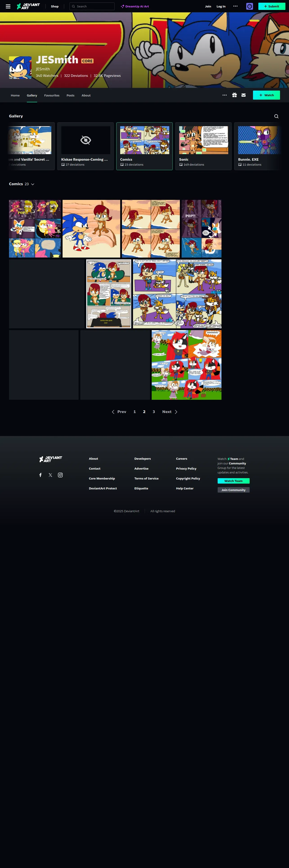Viewport: 289px width, 868px height.
Task: Open the Facebook icon in footer
Action: [x=40, y=475]
